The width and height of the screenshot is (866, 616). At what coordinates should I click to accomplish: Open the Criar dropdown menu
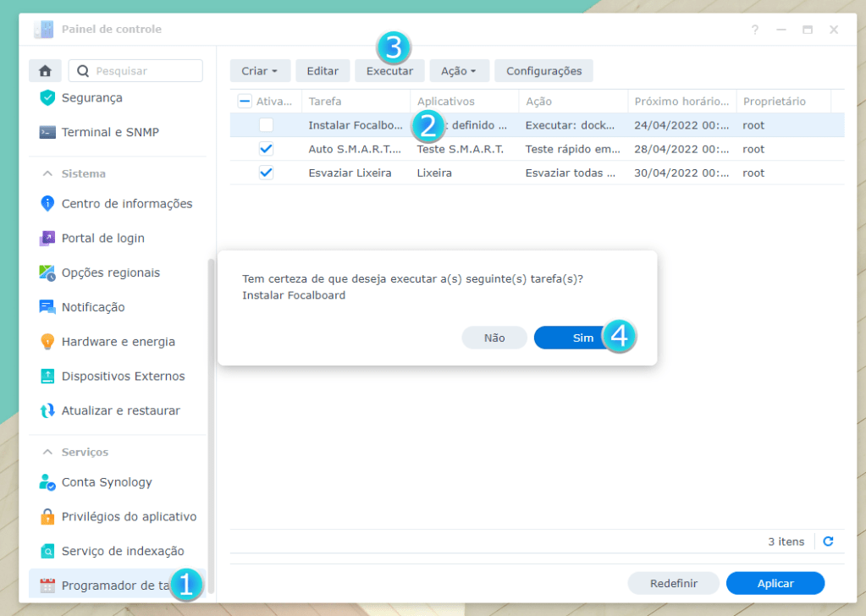(260, 71)
